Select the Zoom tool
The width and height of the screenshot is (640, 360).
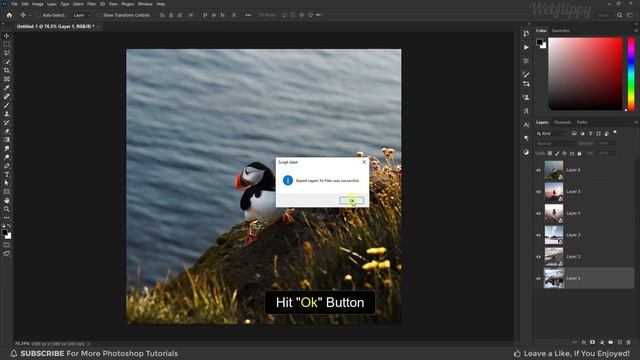[x=7, y=209]
